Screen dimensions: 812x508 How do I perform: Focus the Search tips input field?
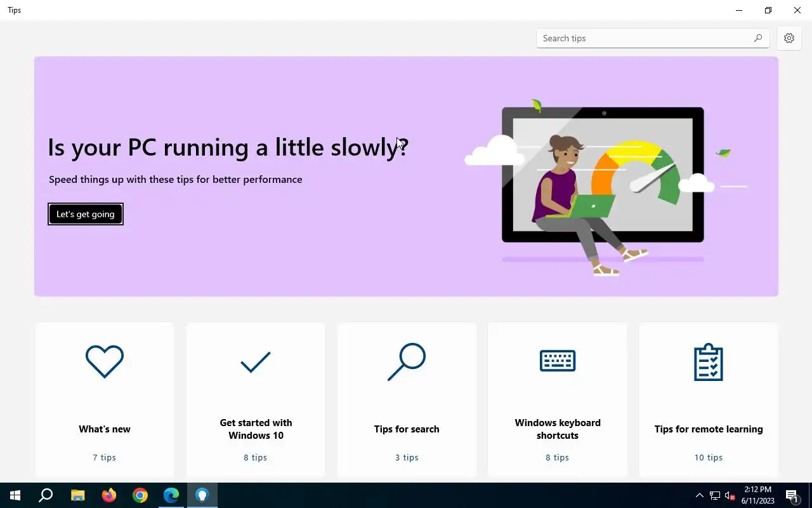point(653,38)
